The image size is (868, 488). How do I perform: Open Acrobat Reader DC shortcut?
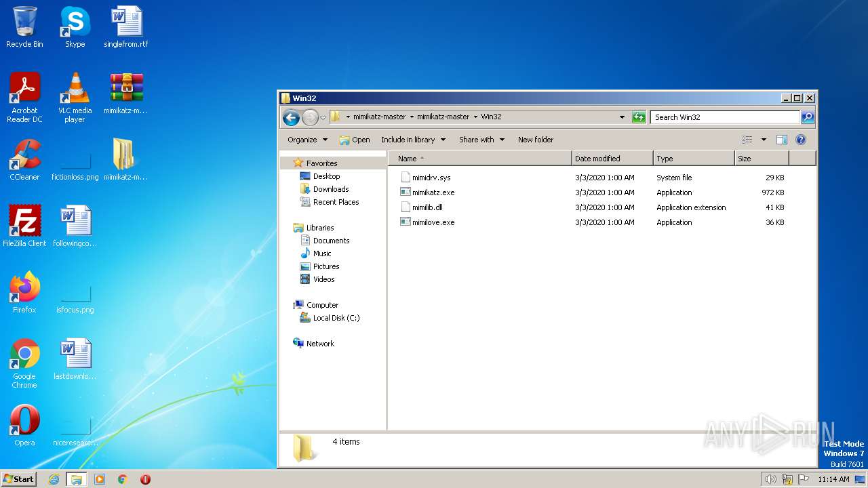24,98
